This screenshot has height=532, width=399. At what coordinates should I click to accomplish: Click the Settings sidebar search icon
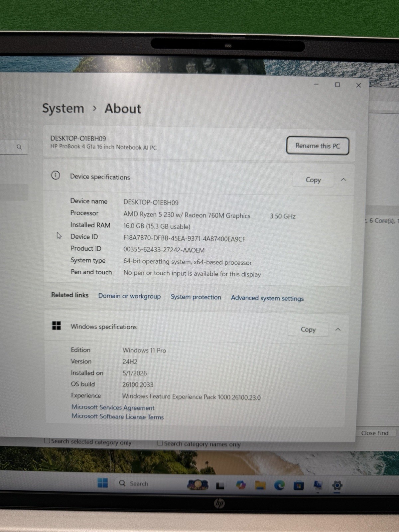(19, 147)
